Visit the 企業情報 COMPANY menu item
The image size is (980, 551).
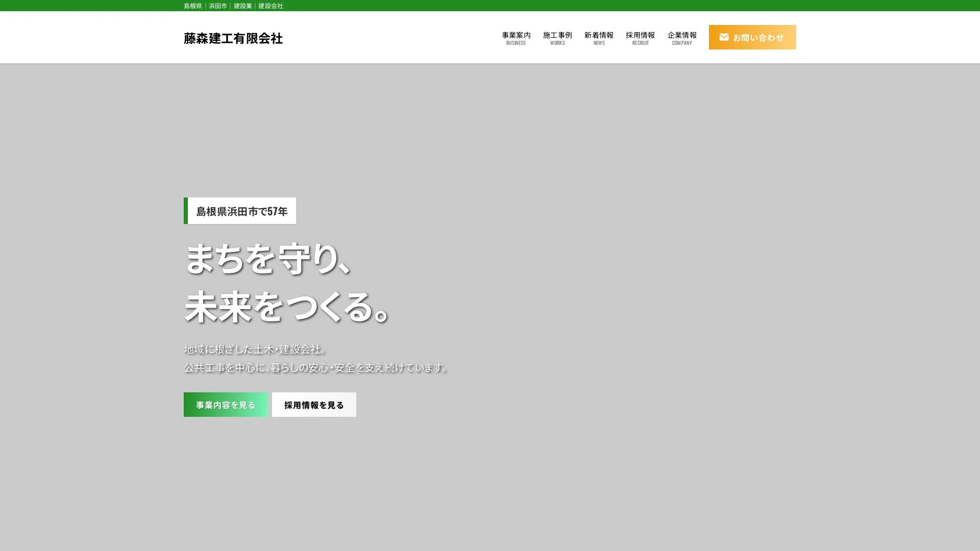pos(682,38)
